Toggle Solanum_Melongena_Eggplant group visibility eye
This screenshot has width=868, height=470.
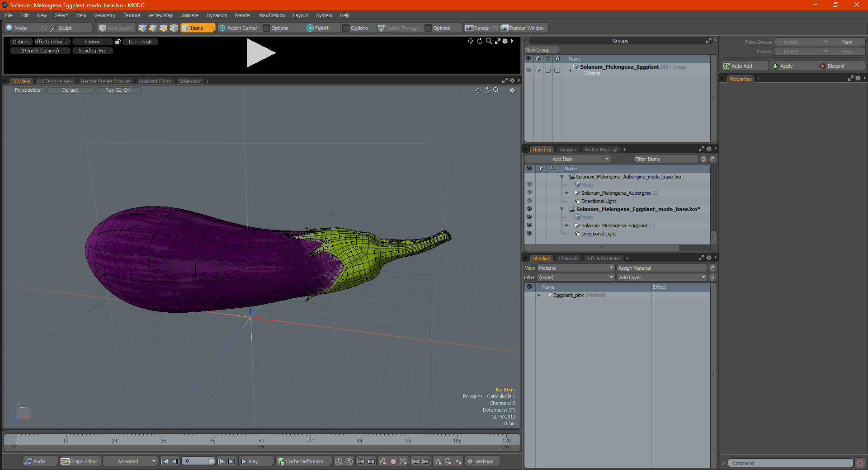[x=528, y=70]
